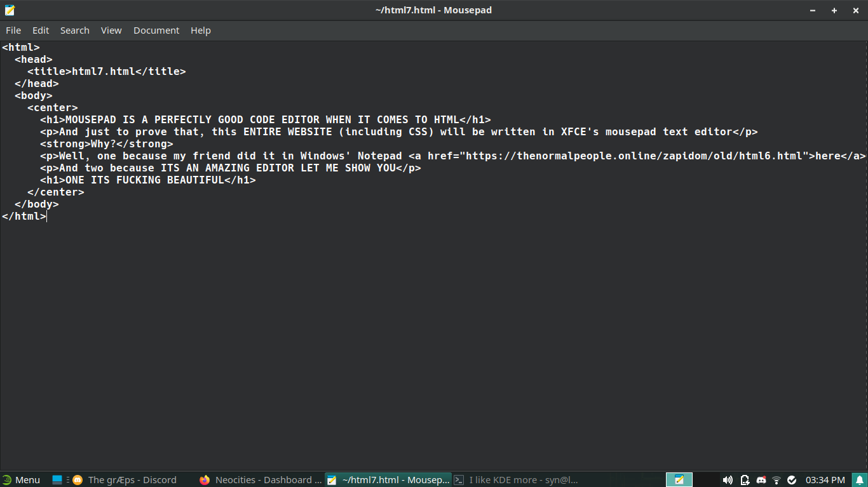The width and height of the screenshot is (868, 487).
Task: Open the 03:34 PM clock
Action: 825,480
